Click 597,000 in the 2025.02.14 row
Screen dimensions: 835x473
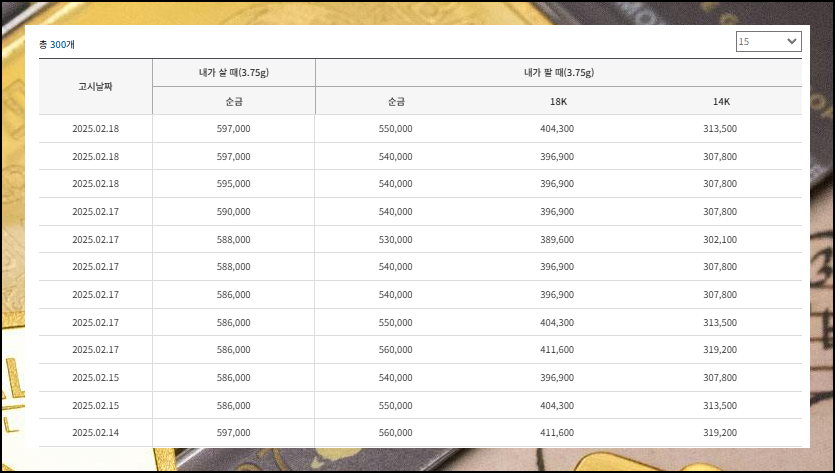pos(233,433)
